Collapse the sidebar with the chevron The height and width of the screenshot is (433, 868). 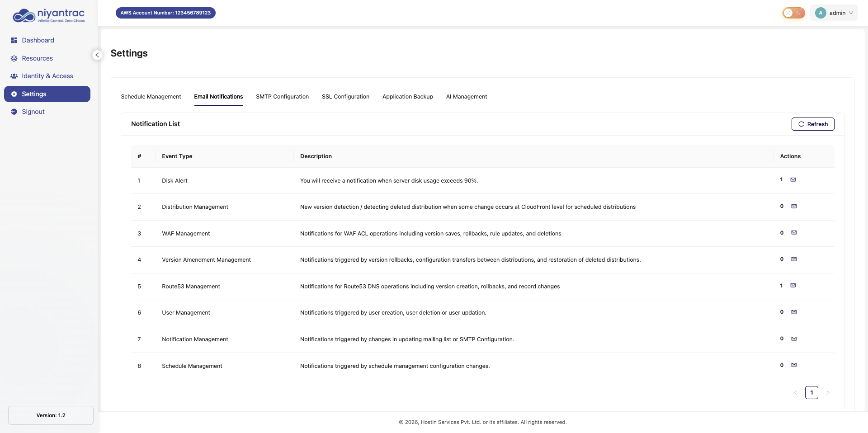pos(97,55)
